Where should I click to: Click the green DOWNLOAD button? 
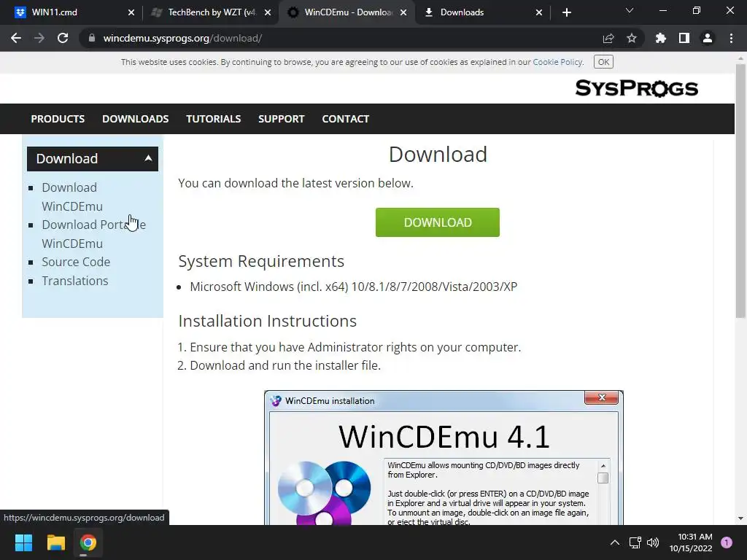pos(438,222)
